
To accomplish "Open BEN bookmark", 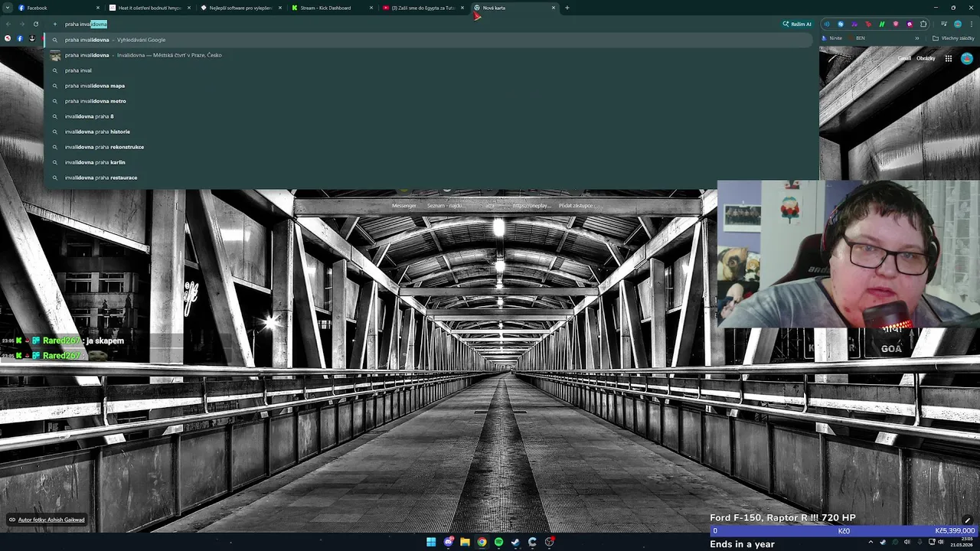I will click(857, 38).
